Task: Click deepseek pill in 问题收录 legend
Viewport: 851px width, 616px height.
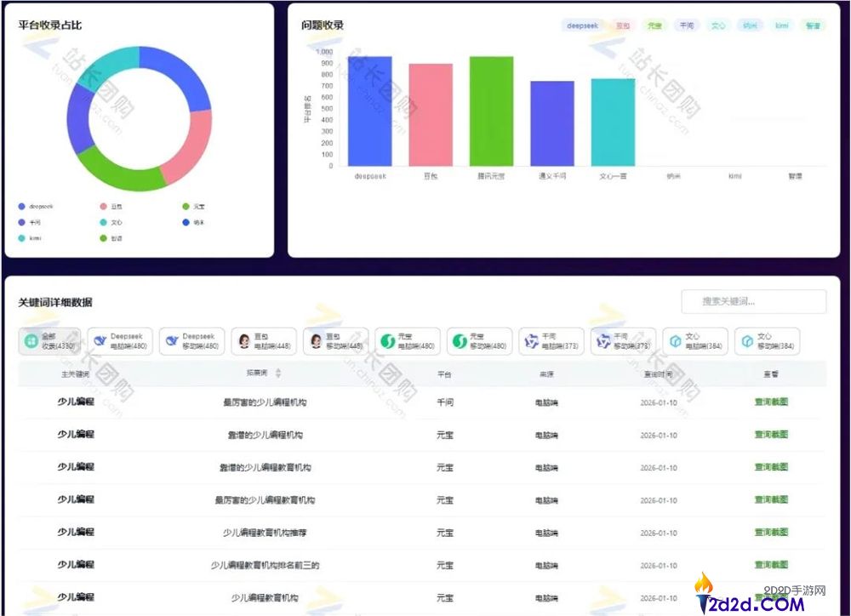Action: click(x=582, y=26)
